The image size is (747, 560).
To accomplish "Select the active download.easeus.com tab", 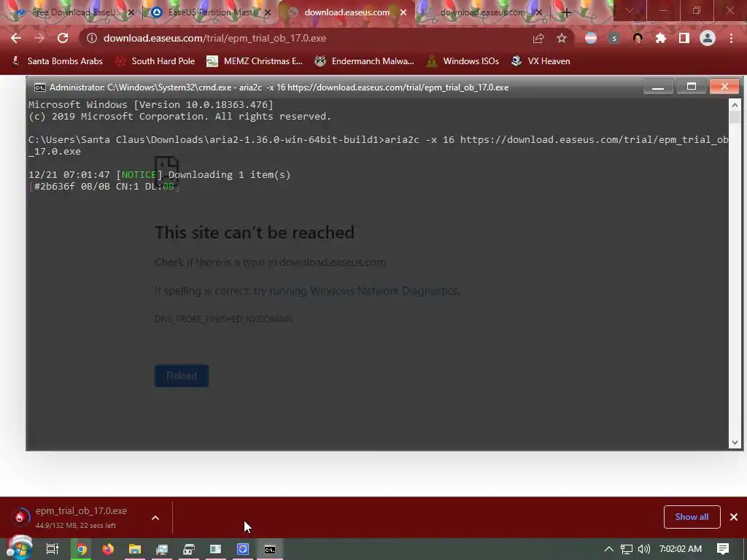I will coord(347,12).
